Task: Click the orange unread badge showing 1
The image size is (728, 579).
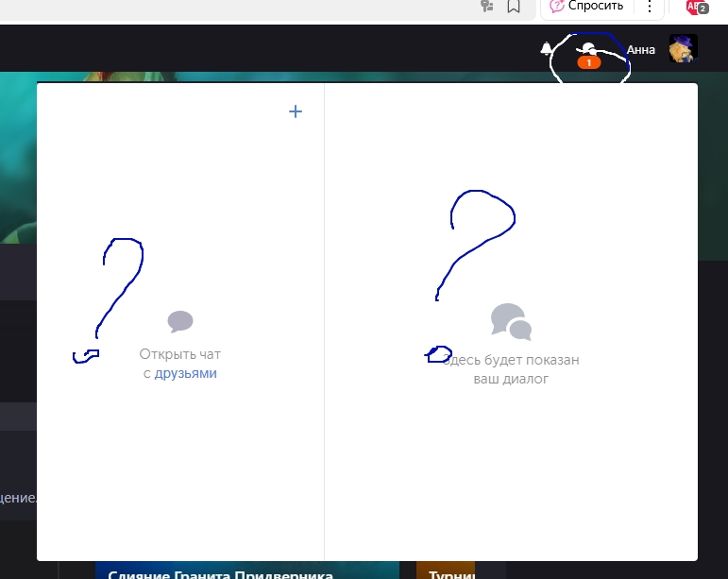Action: click(588, 62)
